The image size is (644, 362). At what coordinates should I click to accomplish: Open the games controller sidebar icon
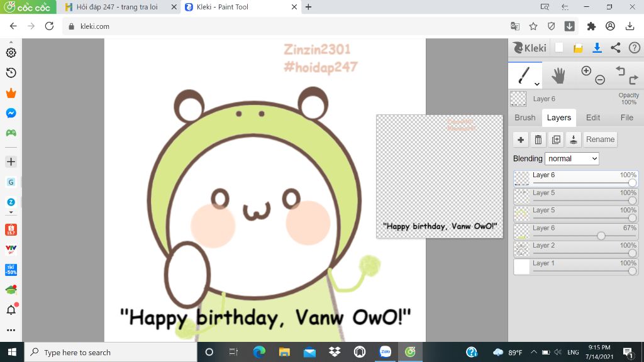coord(11,133)
